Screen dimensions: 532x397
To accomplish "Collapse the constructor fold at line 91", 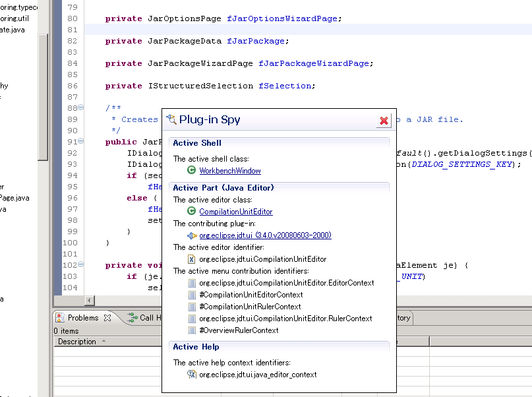I will pos(80,141).
